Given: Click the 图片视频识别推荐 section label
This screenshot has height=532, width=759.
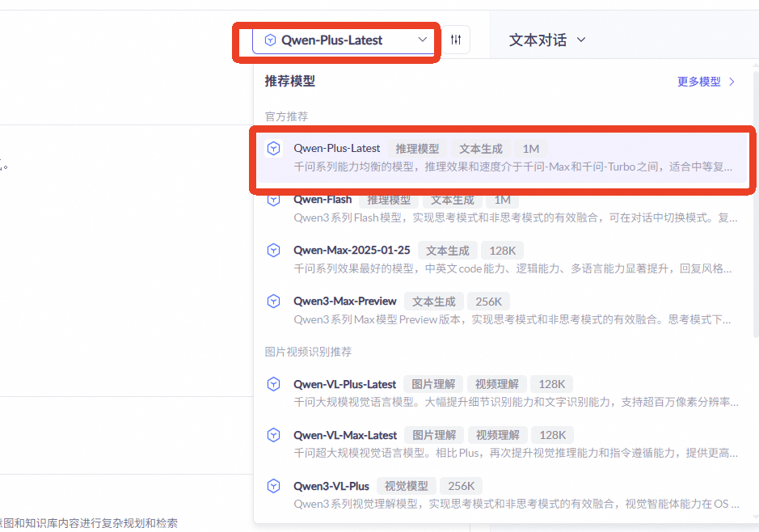Looking at the screenshot, I should point(308,352).
